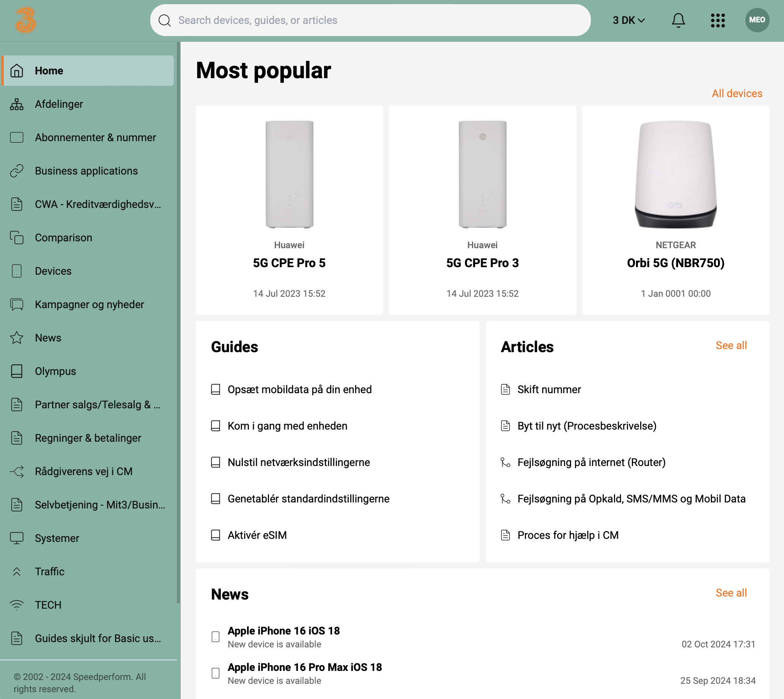
Task: Expand the 3 DK country dropdown
Action: pyautogui.click(x=628, y=20)
